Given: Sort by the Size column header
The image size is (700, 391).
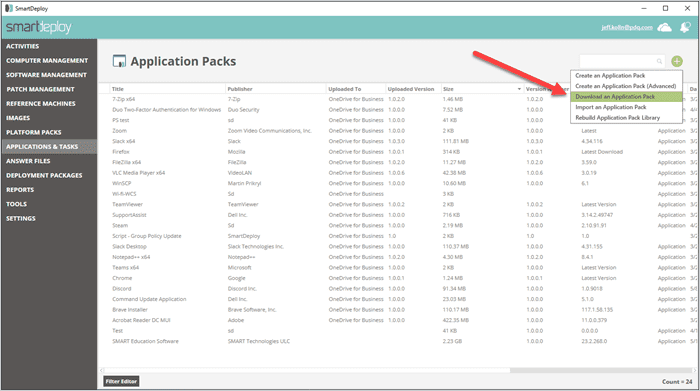Looking at the screenshot, I should (448, 89).
